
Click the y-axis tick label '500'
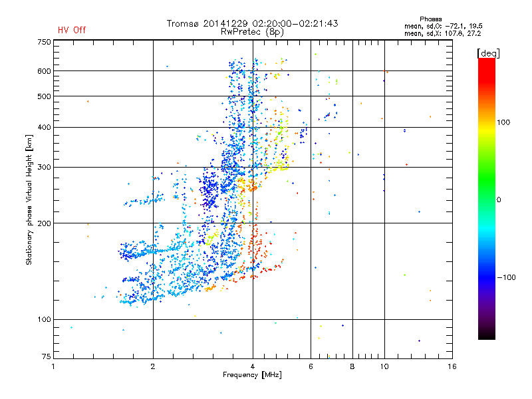coord(44,96)
